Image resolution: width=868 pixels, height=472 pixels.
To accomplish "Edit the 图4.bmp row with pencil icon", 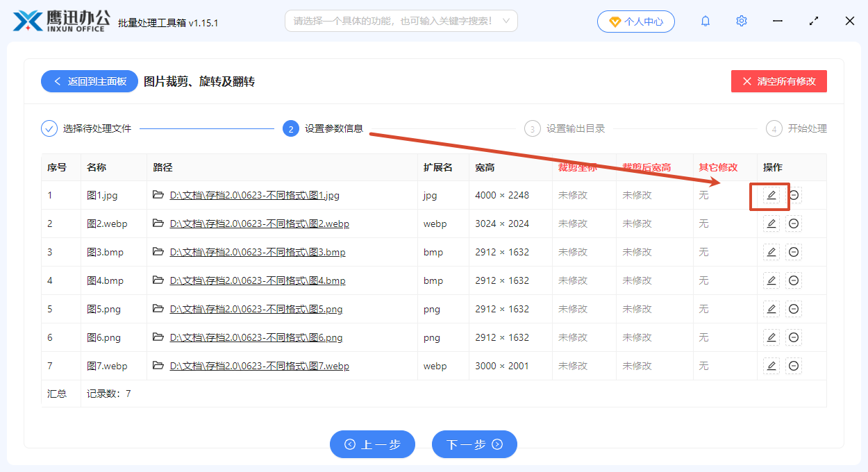I will point(771,280).
